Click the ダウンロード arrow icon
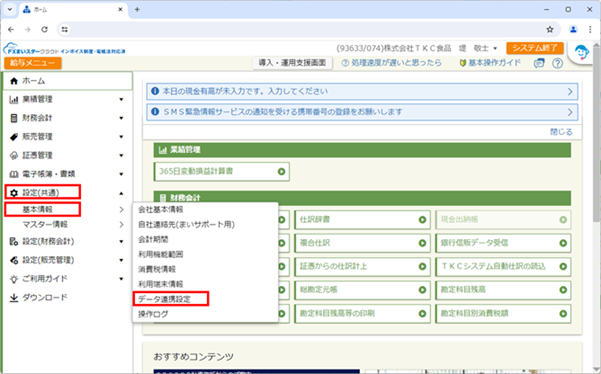The width and height of the screenshot is (601, 374). [14, 298]
